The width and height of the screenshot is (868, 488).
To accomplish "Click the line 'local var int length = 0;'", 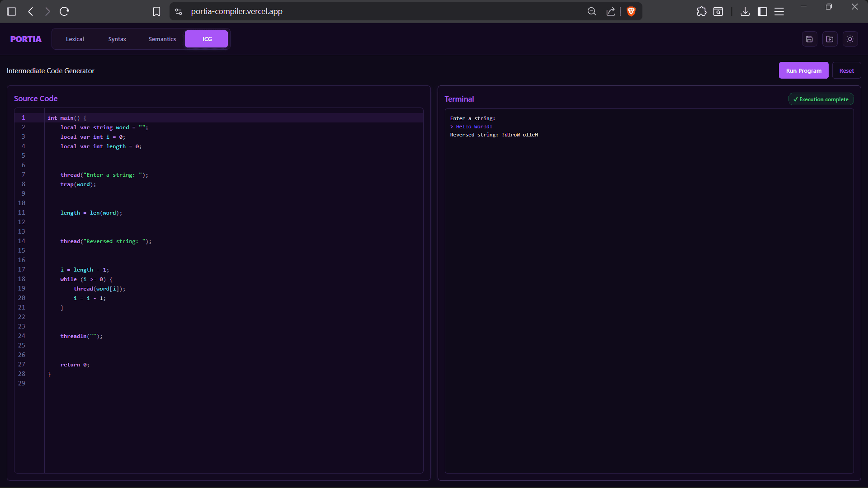I will (x=101, y=146).
